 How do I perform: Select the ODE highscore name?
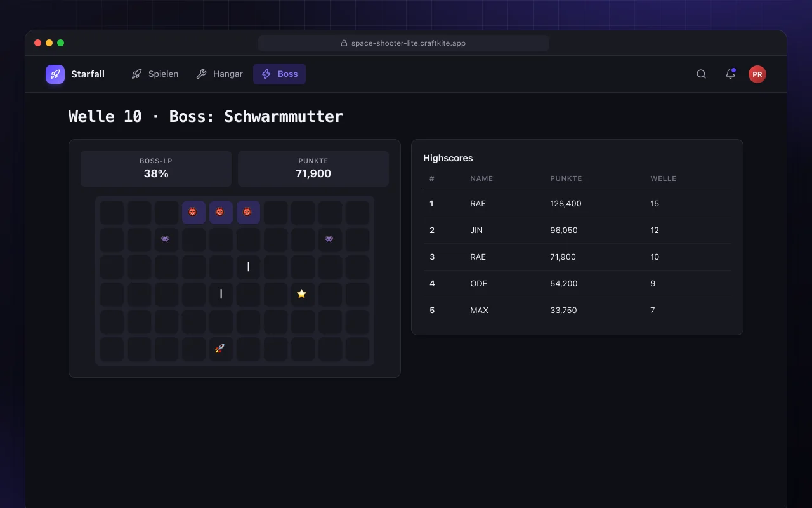479,284
